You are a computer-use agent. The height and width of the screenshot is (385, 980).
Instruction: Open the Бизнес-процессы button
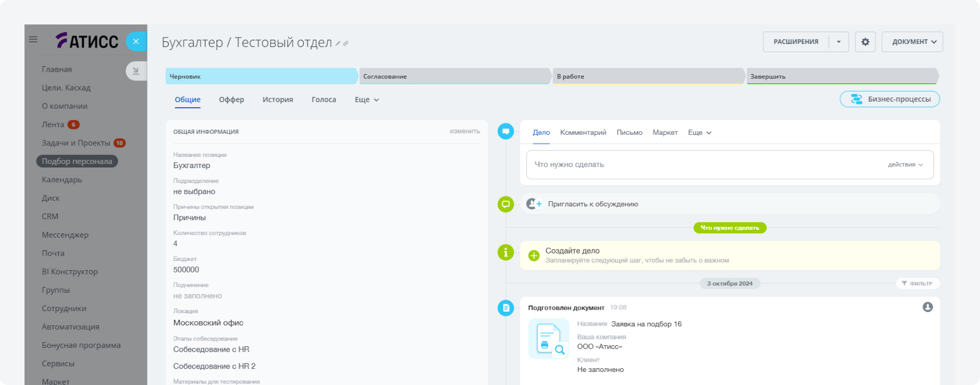point(890,99)
